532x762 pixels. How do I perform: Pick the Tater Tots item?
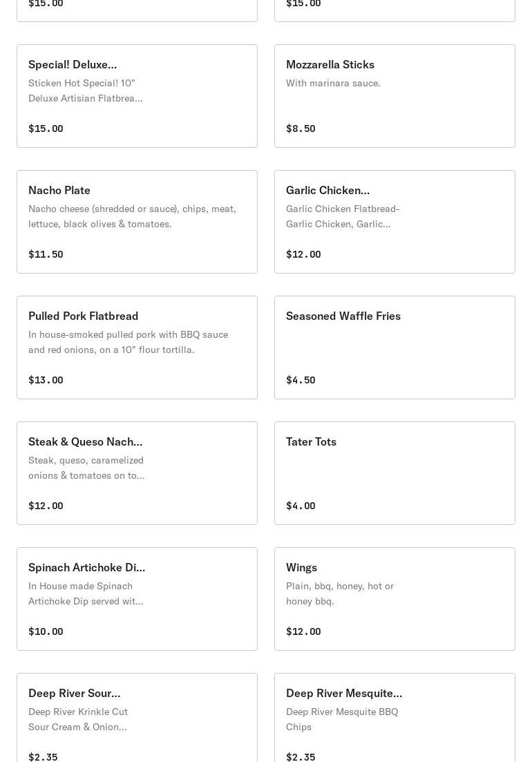[x=395, y=473]
